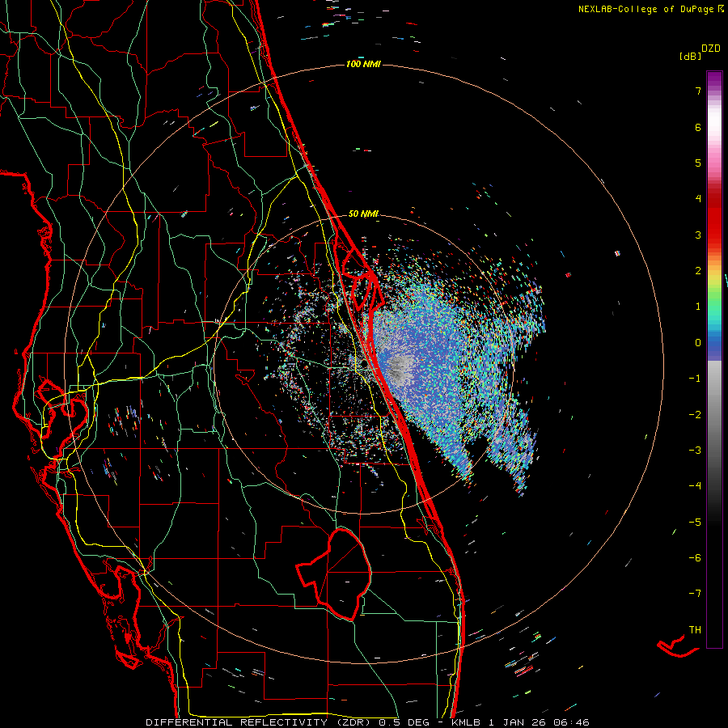728x728 pixels.
Task: Click the 3 dB scale value
Action: point(698,235)
